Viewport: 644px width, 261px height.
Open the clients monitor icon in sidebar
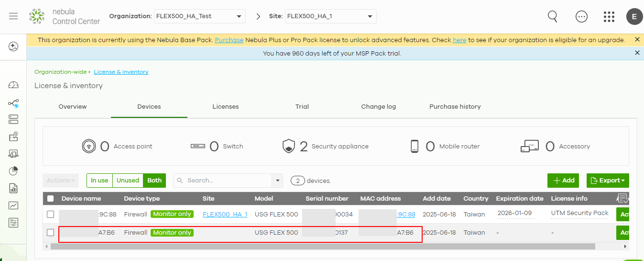pos(13,154)
